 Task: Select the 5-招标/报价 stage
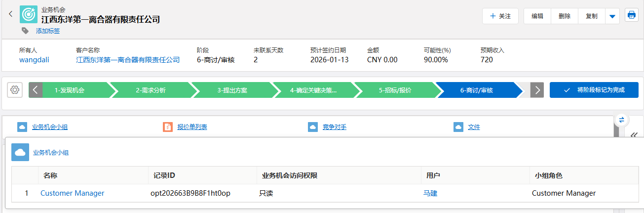coord(395,90)
